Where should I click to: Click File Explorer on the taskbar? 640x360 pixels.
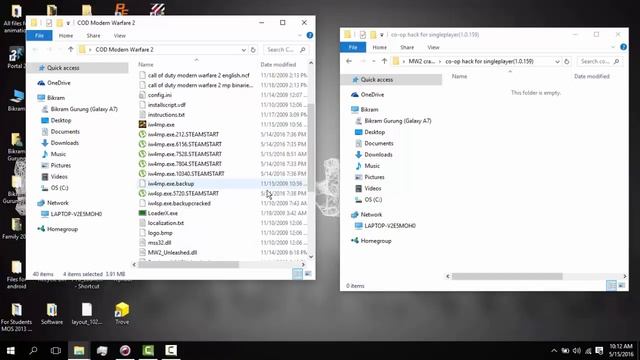[79, 351]
